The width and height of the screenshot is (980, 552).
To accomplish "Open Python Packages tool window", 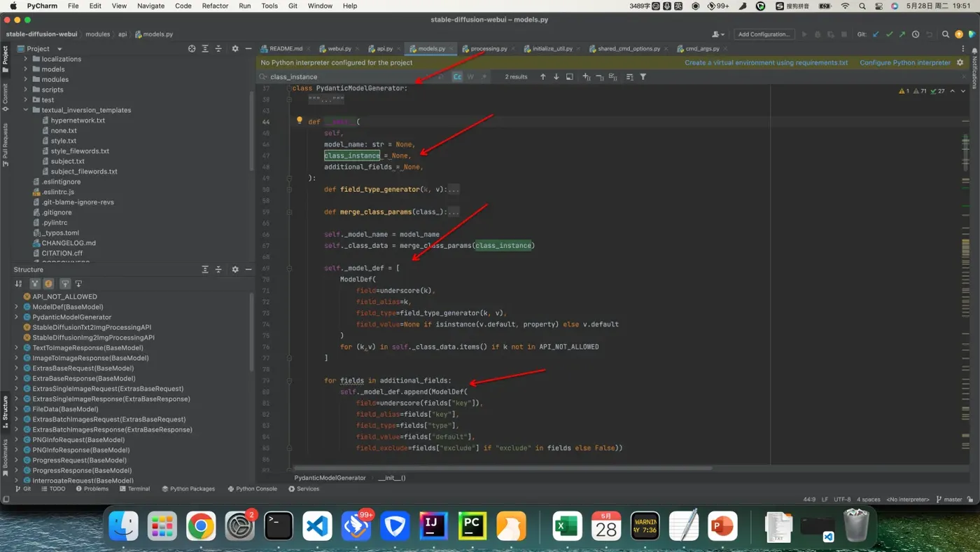I will [188, 489].
